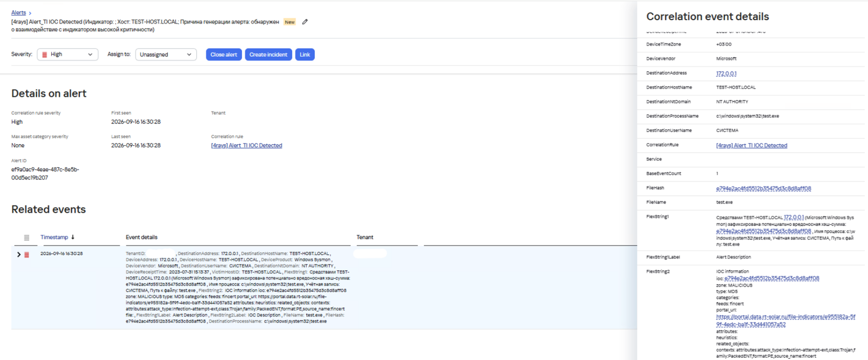The width and height of the screenshot is (868, 360).
Task: Open the column settings icon in Related events
Action: point(27,238)
